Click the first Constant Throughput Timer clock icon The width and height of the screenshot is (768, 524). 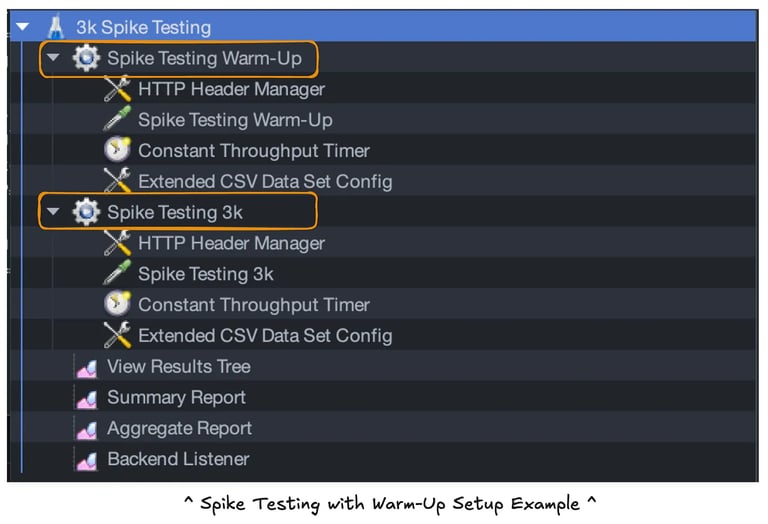[118, 151]
